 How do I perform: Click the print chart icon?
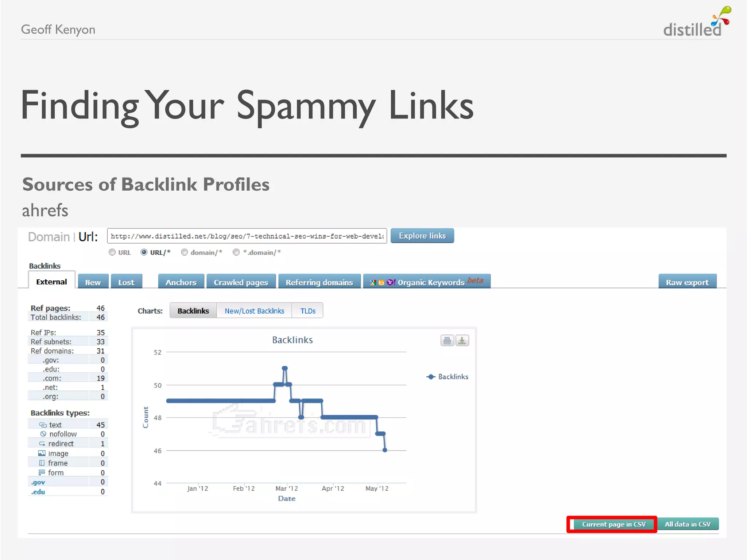pos(447,341)
